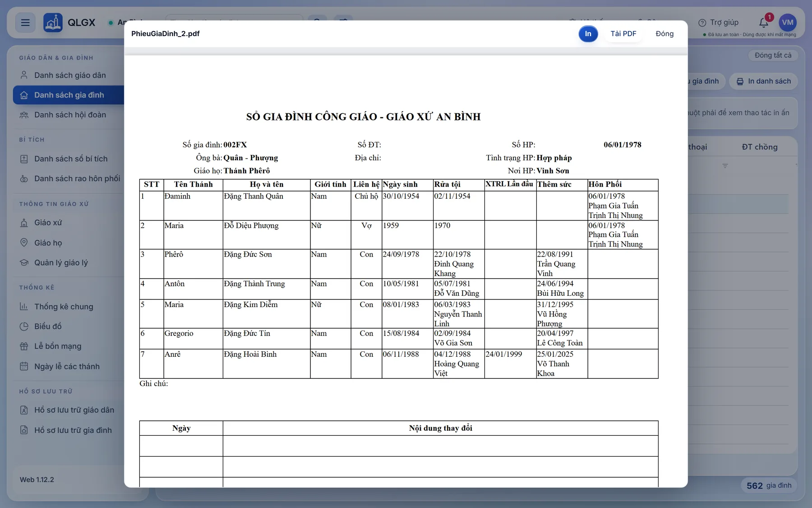Open the VM user avatar
The image size is (812, 508).
[x=788, y=23]
